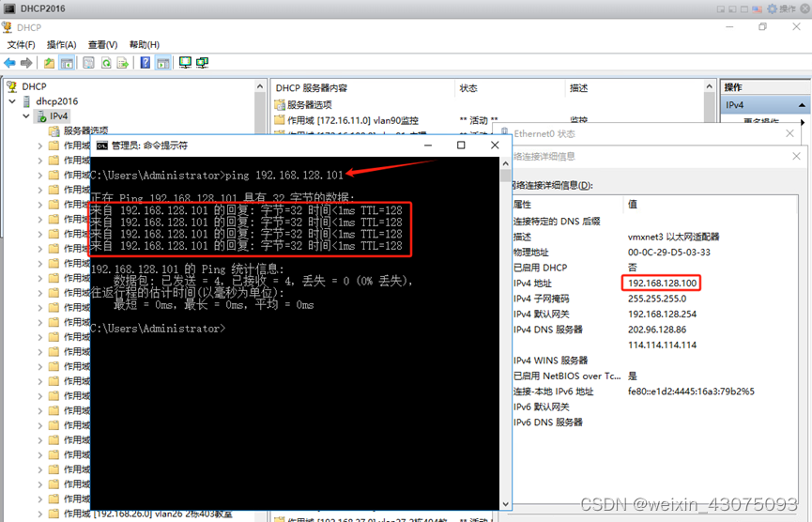Toggle the Show/Hide Action Pane toolbar icon

coord(162,63)
